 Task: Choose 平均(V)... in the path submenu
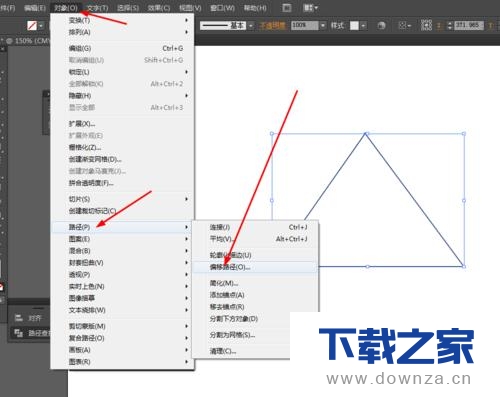[255, 239]
